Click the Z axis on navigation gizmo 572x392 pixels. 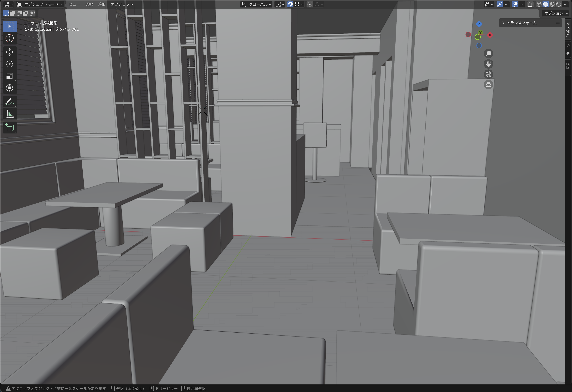[x=479, y=24]
